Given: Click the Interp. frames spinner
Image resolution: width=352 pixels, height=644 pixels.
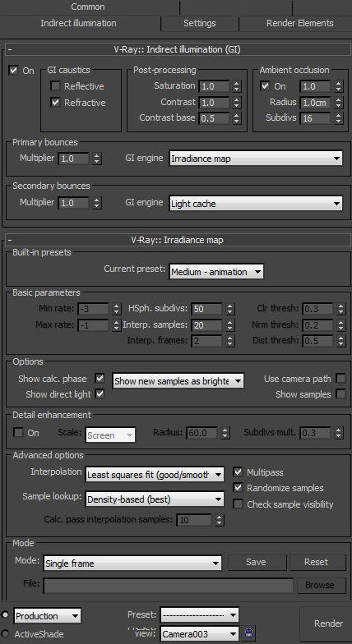Looking at the screenshot, I should [230, 340].
